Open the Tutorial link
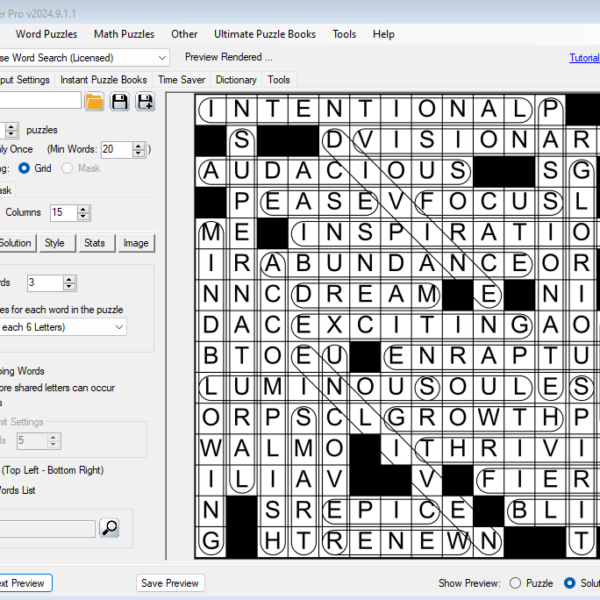This screenshot has height=600, width=600. [x=584, y=58]
